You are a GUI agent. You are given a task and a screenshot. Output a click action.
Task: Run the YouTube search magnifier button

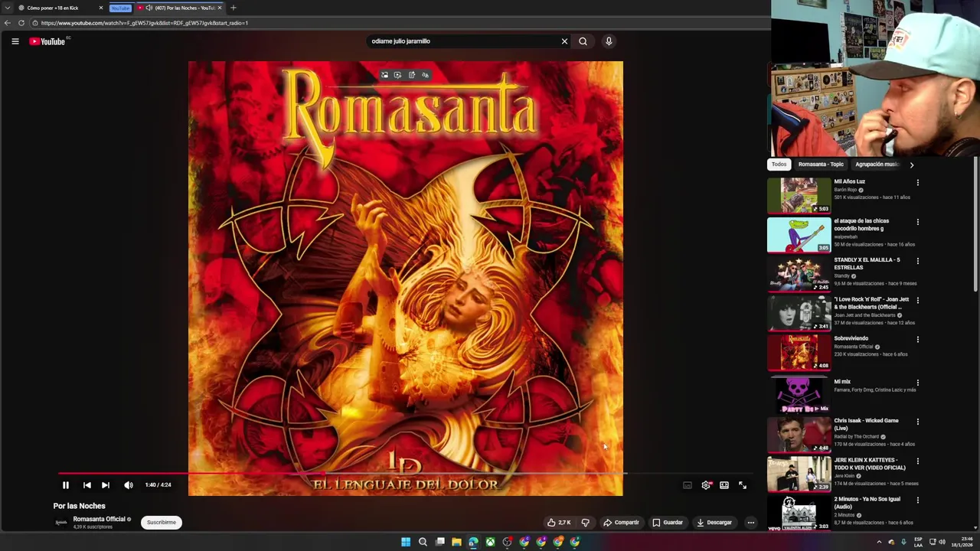point(583,41)
